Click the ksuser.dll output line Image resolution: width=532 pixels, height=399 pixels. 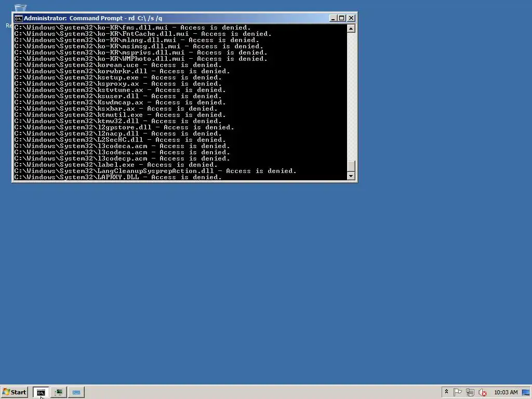(118, 96)
